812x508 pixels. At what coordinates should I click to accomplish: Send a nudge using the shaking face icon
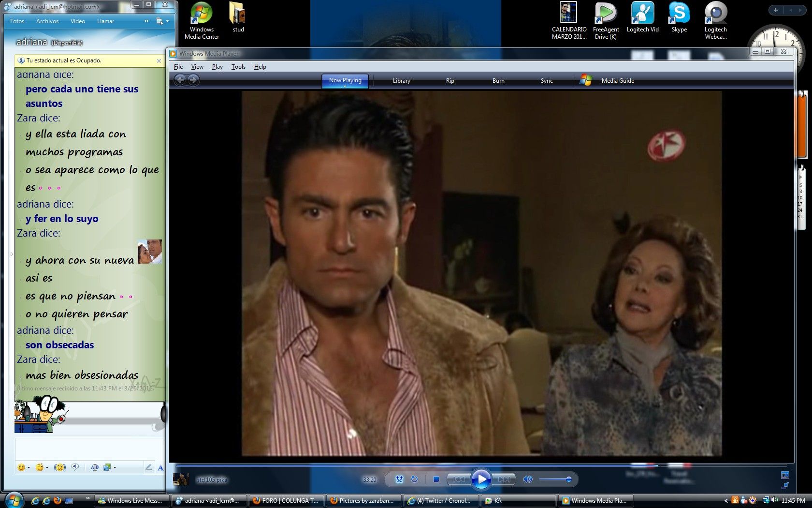tap(60, 467)
